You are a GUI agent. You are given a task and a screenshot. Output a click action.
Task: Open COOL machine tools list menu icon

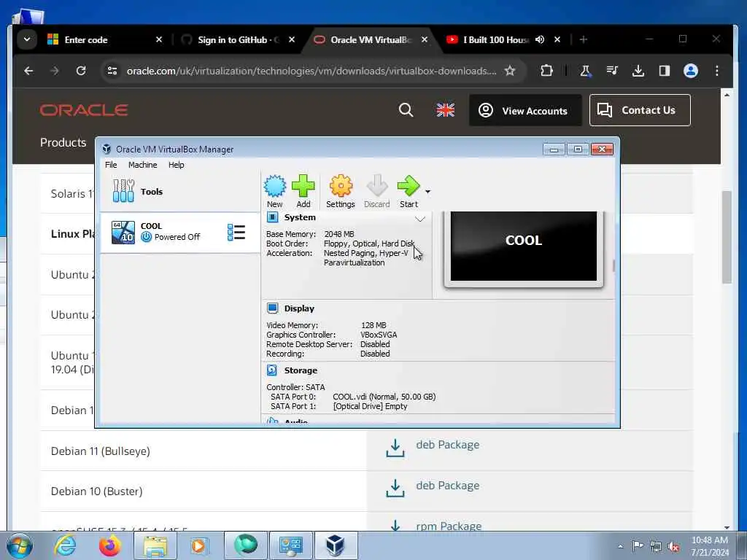(x=236, y=233)
